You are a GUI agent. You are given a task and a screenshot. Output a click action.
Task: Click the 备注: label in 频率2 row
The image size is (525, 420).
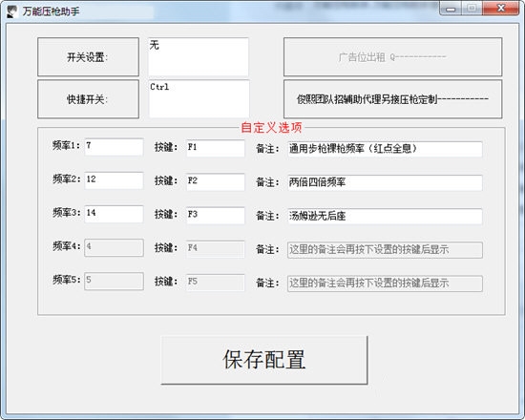[267, 182]
